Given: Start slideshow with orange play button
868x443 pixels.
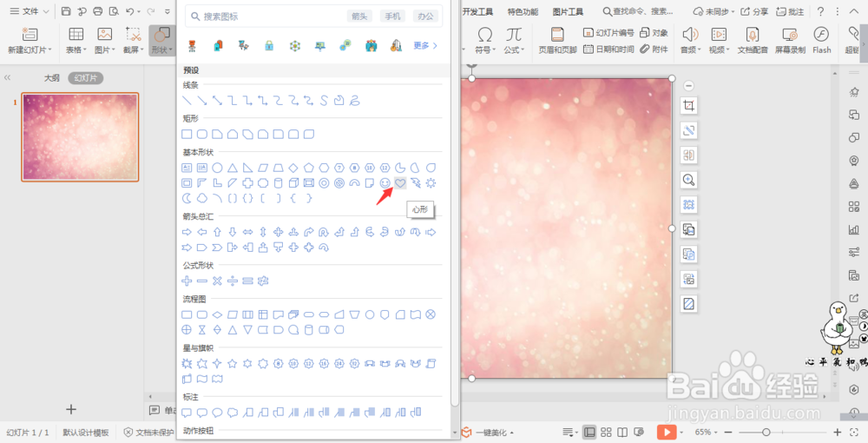Looking at the screenshot, I should point(667,432).
